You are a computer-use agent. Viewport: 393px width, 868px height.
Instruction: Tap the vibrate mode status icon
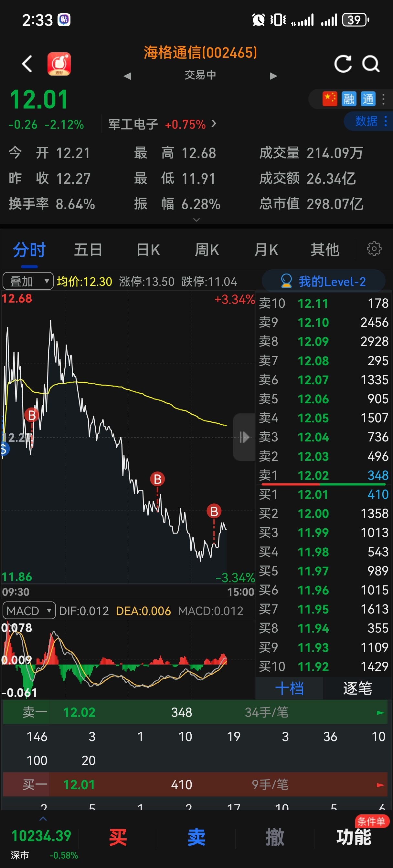tap(278, 20)
